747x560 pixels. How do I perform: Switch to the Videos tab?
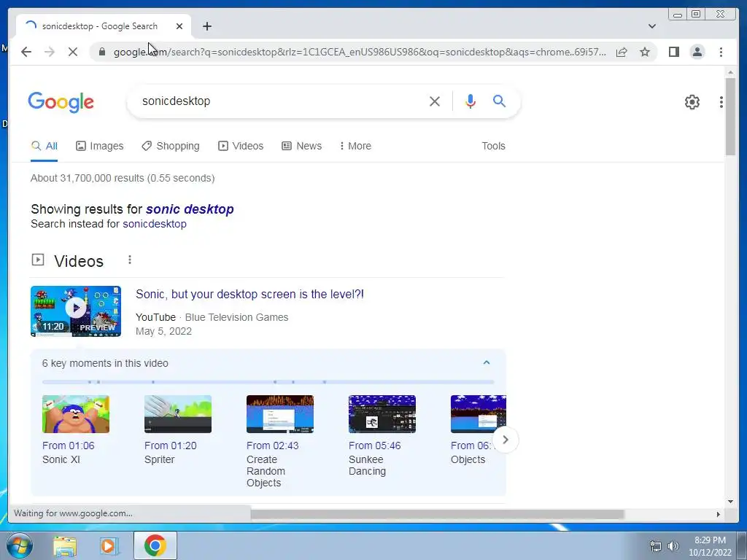[x=241, y=146]
